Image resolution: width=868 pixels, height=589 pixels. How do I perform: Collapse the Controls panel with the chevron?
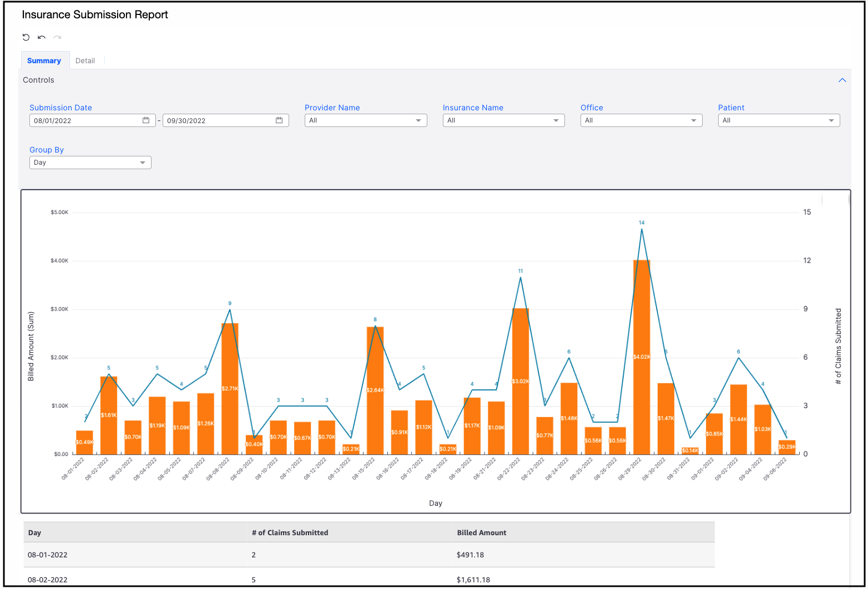tap(842, 80)
